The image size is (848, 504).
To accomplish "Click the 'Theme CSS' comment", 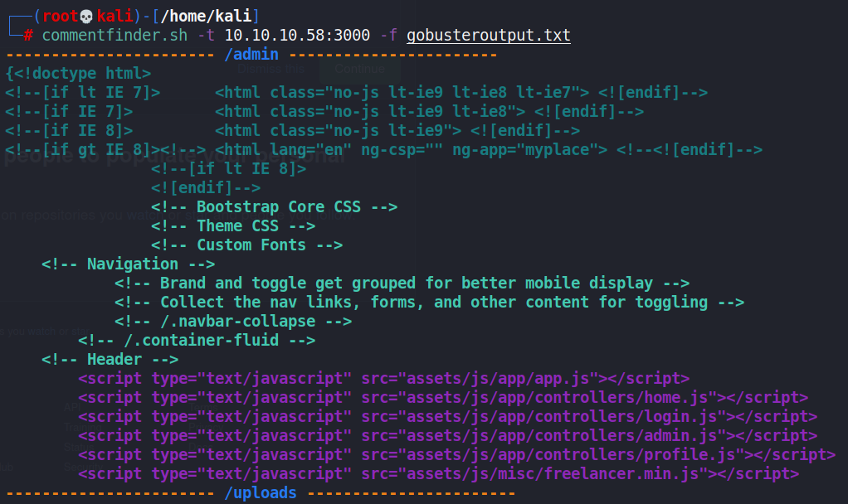I will coord(233,226).
